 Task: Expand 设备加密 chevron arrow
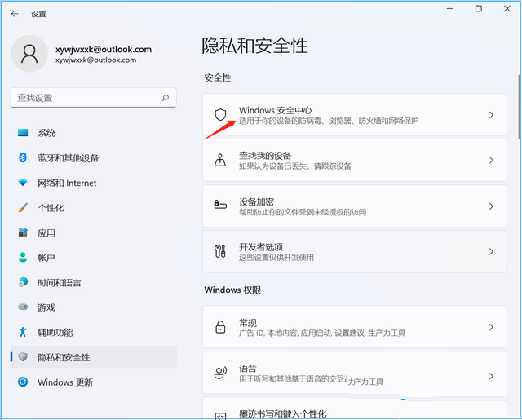coord(491,206)
